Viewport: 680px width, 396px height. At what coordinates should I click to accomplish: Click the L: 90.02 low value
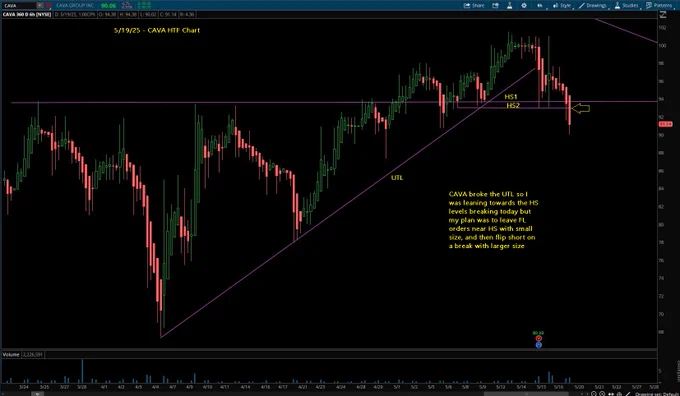[x=148, y=14]
